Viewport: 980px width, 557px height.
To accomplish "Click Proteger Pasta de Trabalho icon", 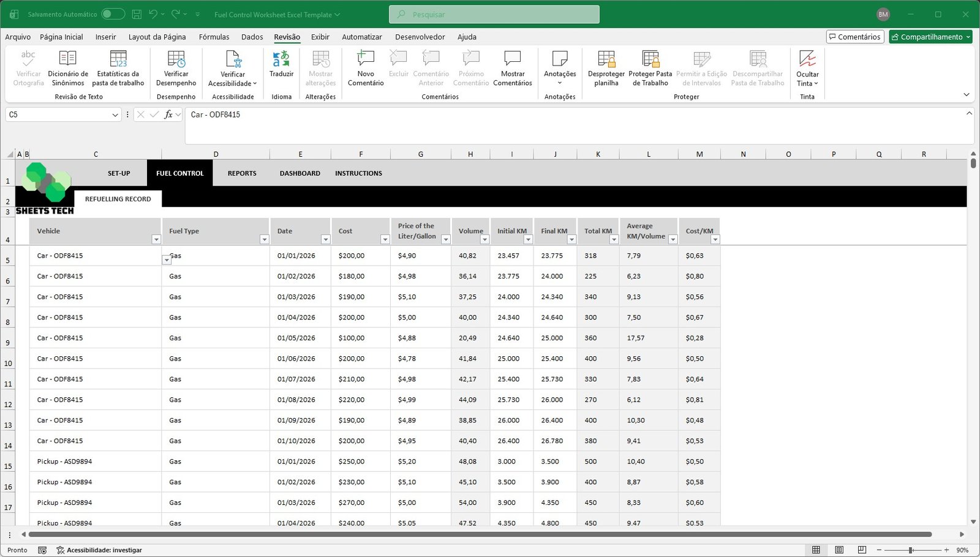I will (x=650, y=60).
